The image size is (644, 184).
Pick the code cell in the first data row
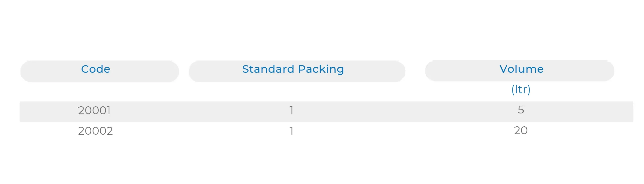94,110
